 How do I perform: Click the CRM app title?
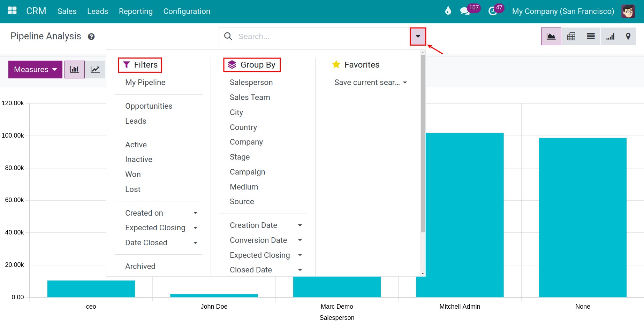(x=36, y=11)
